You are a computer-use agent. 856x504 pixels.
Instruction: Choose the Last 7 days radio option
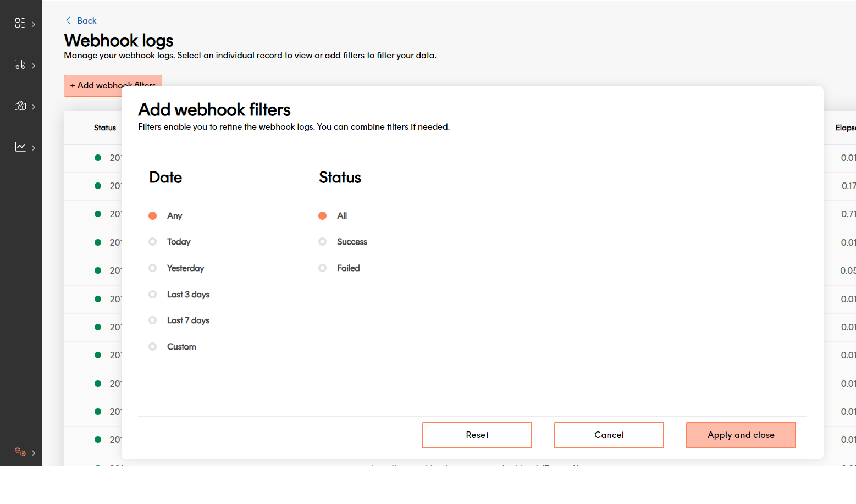click(153, 320)
